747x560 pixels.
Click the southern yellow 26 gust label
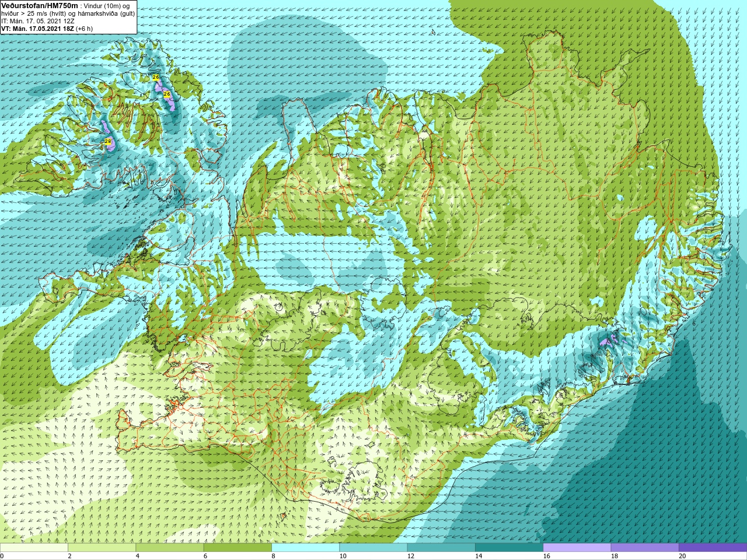[x=166, y=94]
